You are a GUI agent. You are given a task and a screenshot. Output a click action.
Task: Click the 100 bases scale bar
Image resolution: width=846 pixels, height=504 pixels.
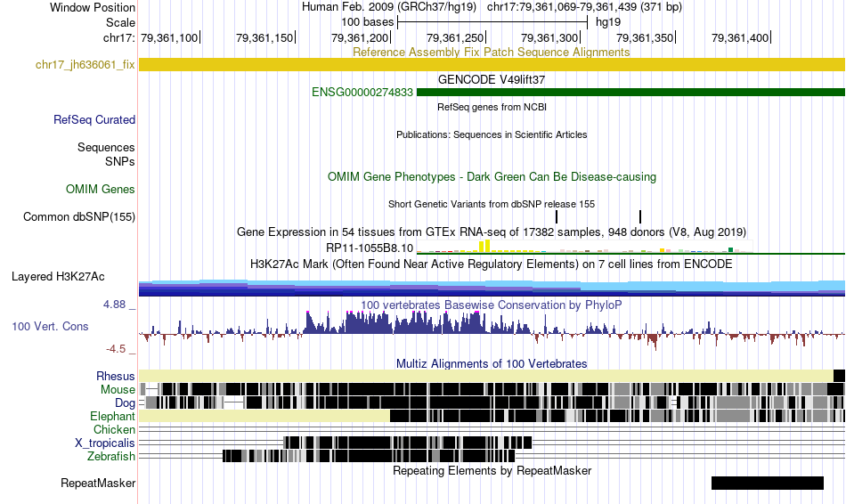(492, 22)
